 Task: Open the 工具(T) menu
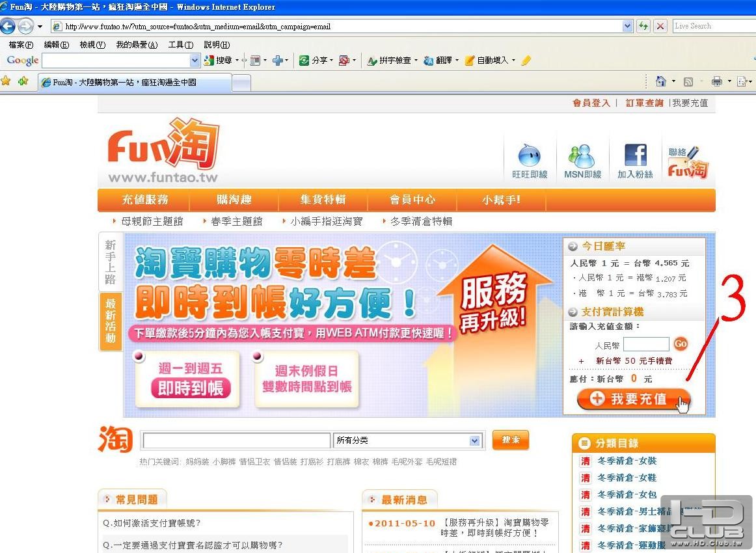(x=181, y=45)
